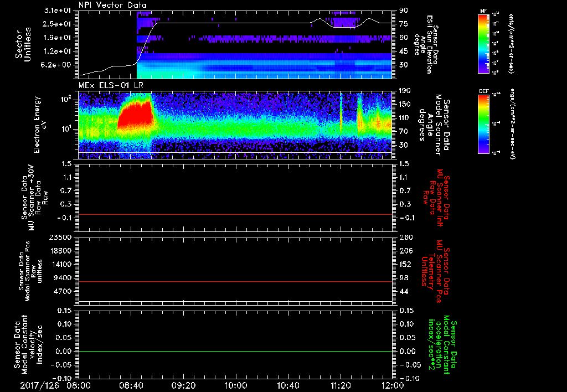Viewport: 567px width, 392px height.
Task: Select the 'MEx ELS-01 LR' panel title
Action: [x=111, y=85]
